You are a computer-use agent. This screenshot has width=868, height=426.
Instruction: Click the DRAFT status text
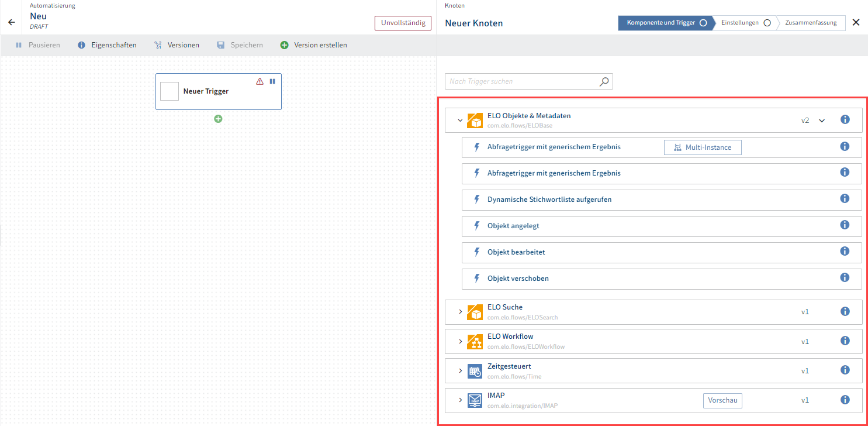pos(39,27)
